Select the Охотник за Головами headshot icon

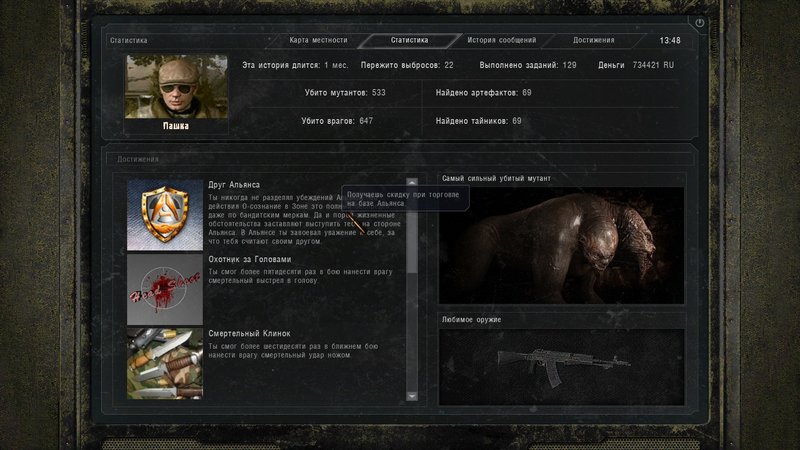tap(164, 289)
